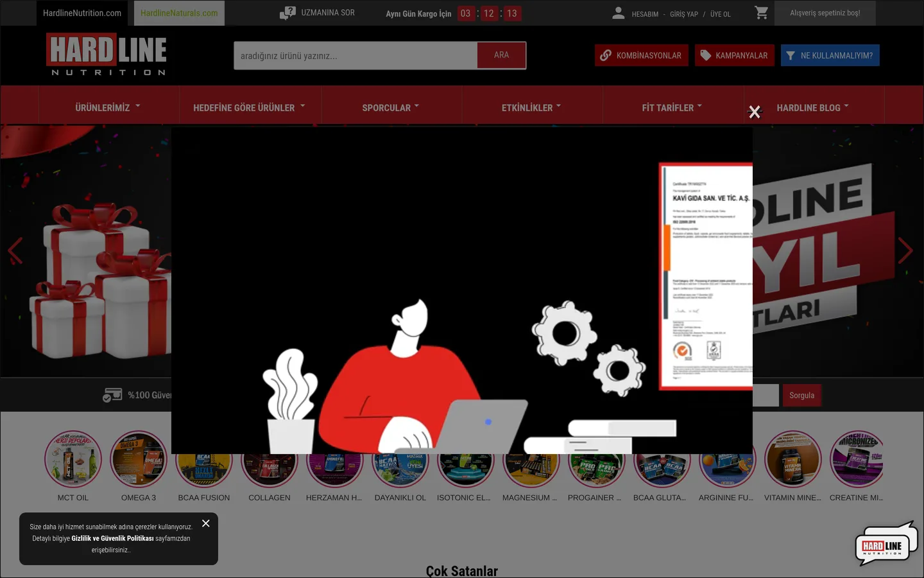Click the account user icon
This screenshot has height=578, width=924.
click(619, 13)
